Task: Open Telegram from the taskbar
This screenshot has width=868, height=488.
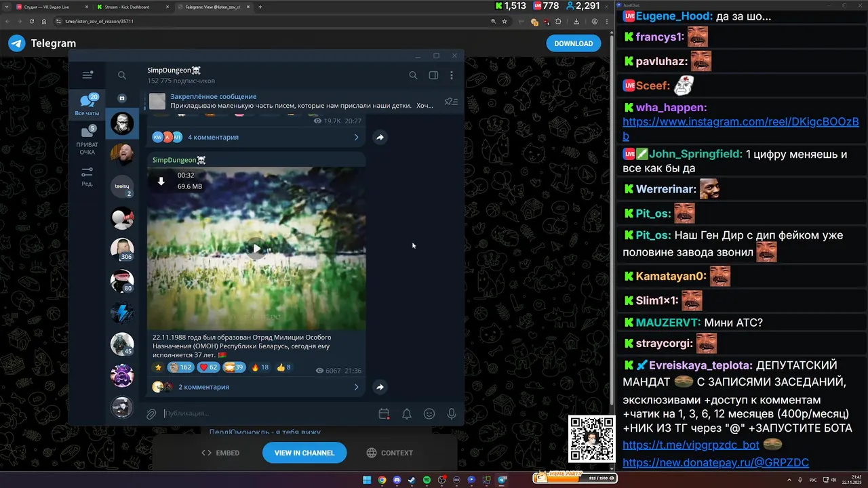Action: click(502, 480)
